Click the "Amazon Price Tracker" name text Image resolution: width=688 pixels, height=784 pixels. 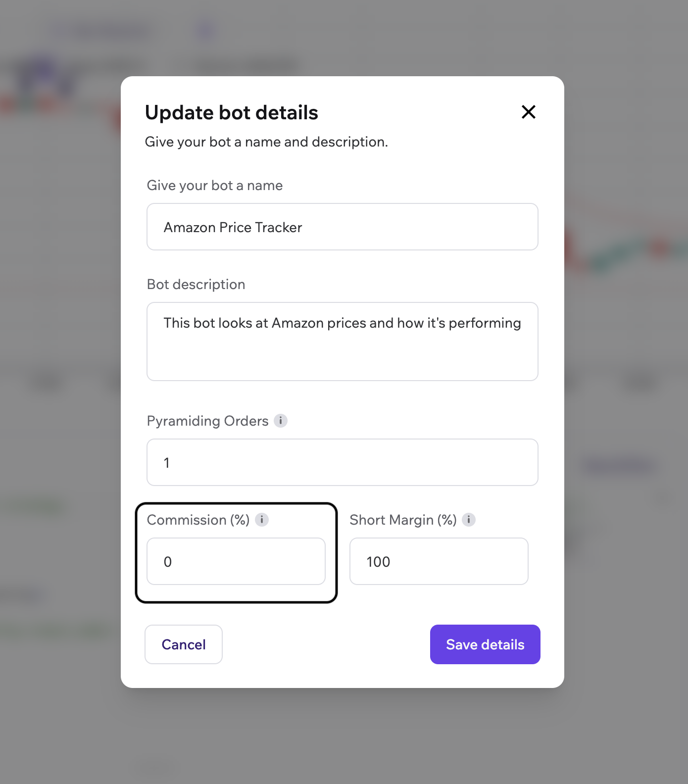click(x=233, y=228)
